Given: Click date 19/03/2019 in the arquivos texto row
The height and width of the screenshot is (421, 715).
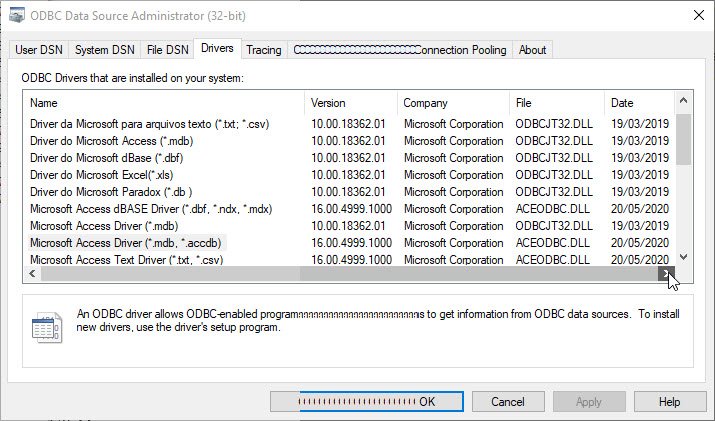Looking at the screenshot, I should pos(640,124).
